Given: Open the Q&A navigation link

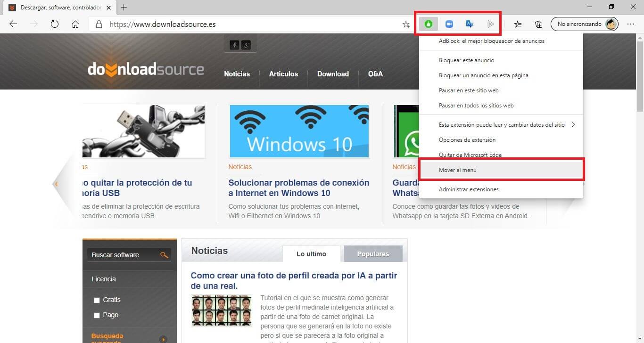Looking at the screenshot, I should click(x=375, y=74).
